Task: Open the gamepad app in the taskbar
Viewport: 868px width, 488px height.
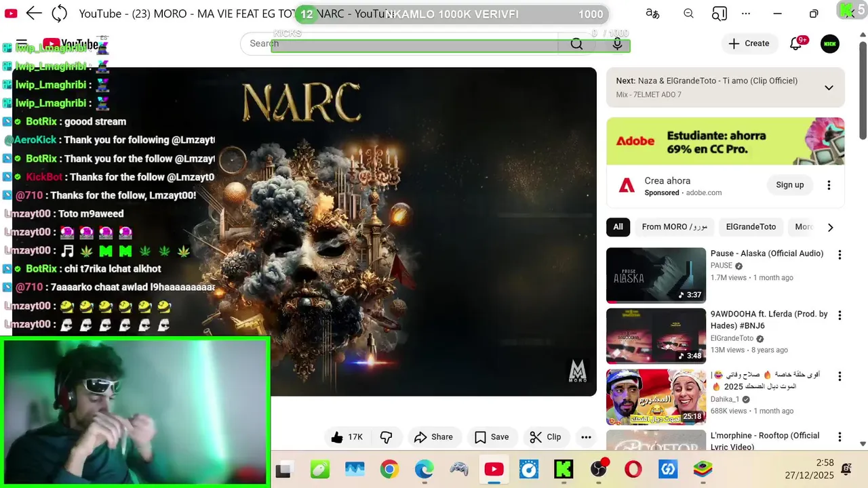Action: [459, 469]
